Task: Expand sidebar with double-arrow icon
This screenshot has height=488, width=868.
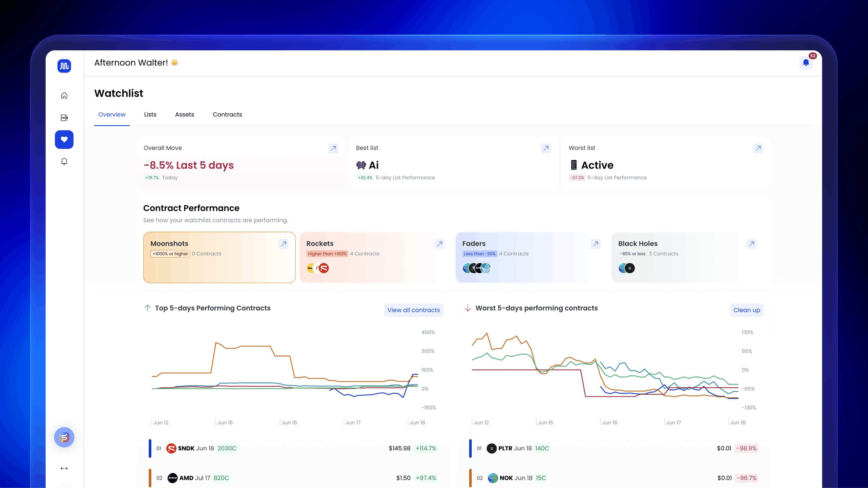Action: pos(64,468)
